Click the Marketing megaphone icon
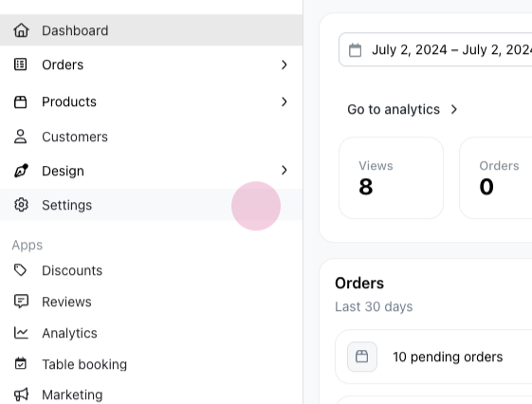 pyautogui.click(x=21, y=395)
